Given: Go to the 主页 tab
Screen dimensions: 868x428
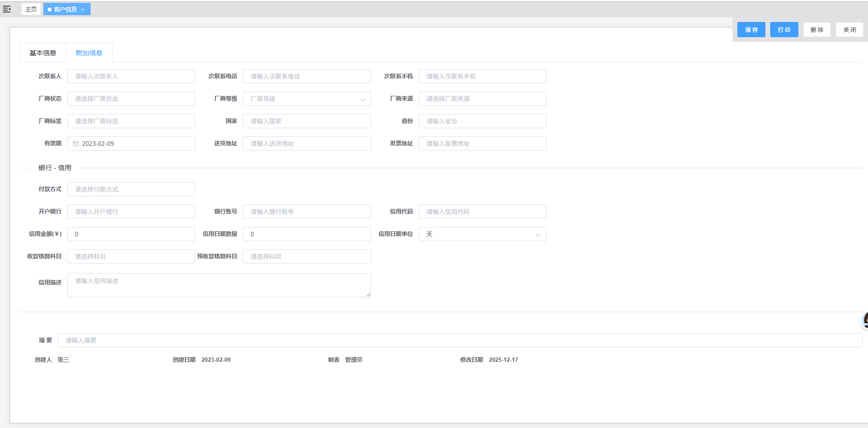Looking at the screenshot, I should [x=31, y=9].
